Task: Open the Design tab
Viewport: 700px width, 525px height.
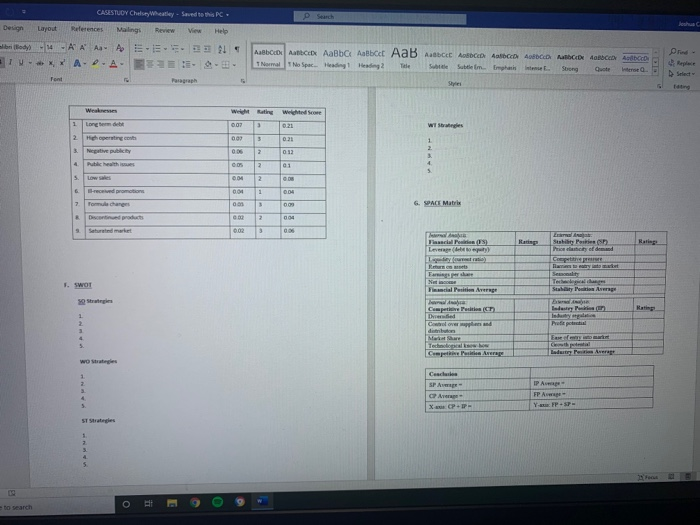Action: pyautogui.click(x=13, y=28)
